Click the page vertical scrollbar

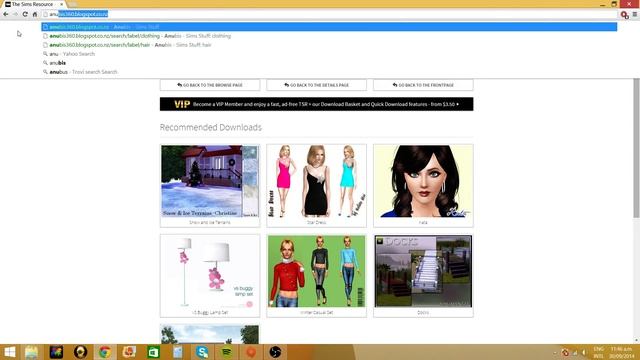pyautogui.click(x=636, y=149)
